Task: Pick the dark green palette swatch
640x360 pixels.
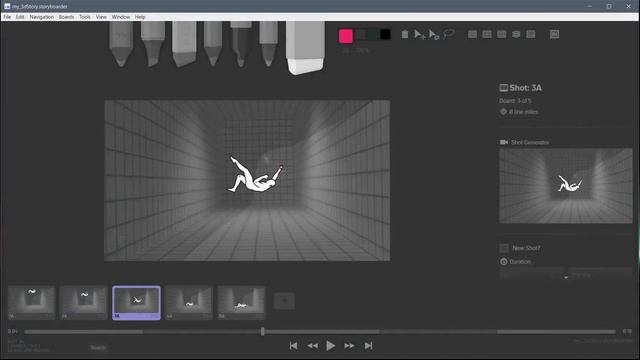Action: click(x=373, y=35)
